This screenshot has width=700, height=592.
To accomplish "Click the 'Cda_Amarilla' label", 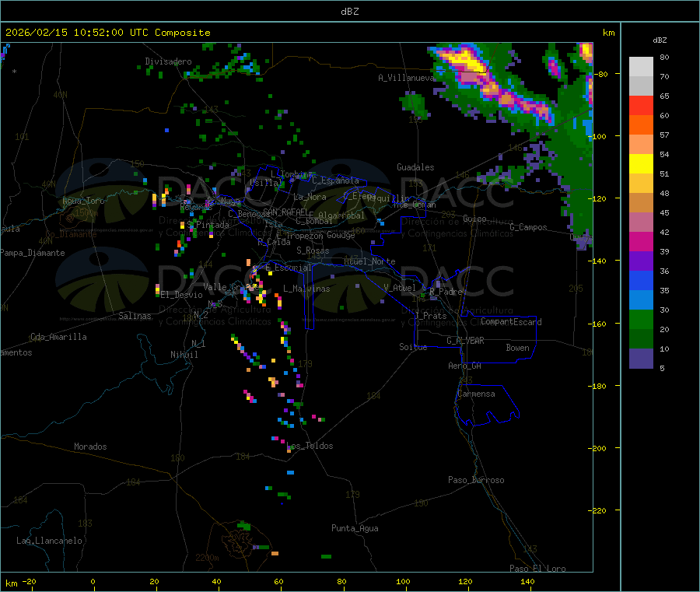I will (58, 337).
